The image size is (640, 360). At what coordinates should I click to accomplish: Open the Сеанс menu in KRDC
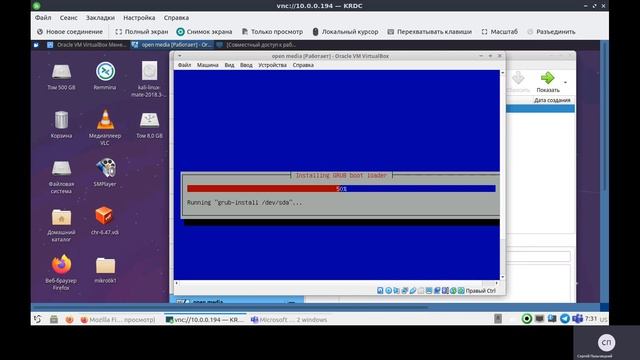click(68, 18)
